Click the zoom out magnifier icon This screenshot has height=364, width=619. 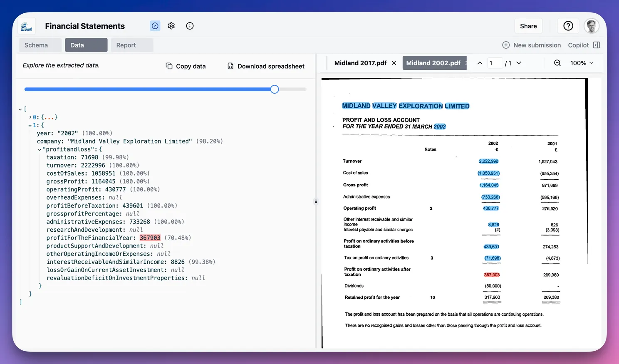pyautogui.click(x=557, y=63)
